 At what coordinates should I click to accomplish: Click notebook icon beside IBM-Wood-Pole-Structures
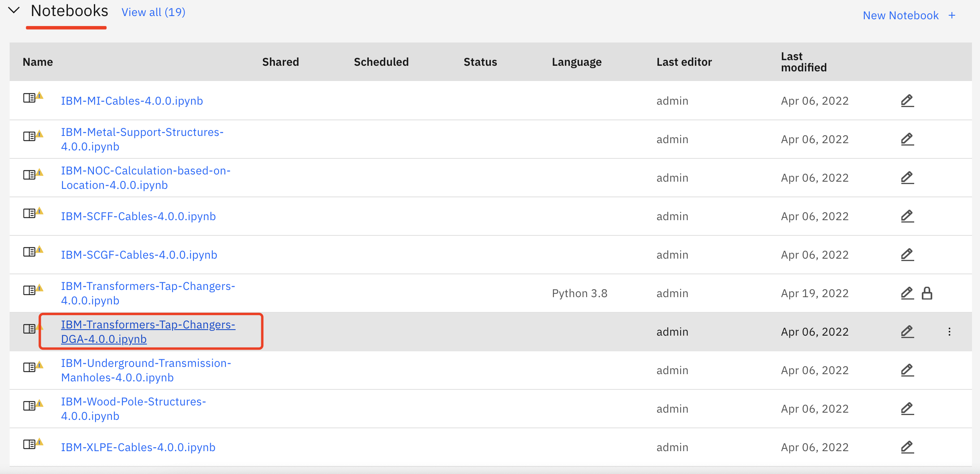tap(30, 406)
